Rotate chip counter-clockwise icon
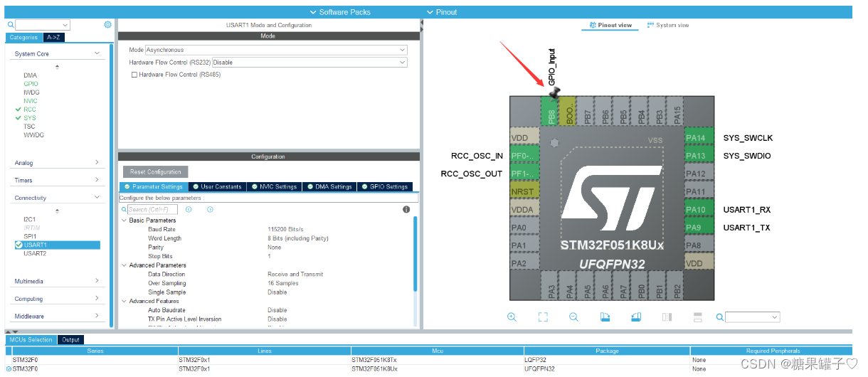This screenshot has width=868, height=377. point(636,317)
